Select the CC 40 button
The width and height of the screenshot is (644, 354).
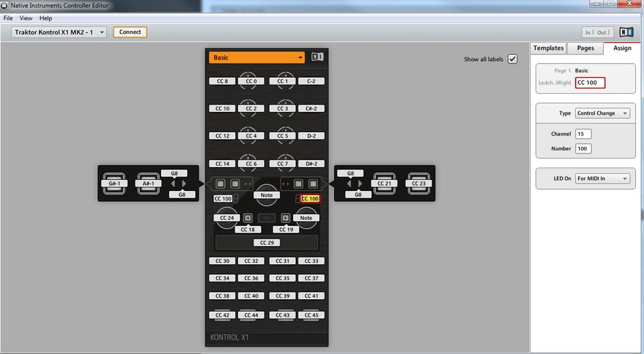coord(252,296)
